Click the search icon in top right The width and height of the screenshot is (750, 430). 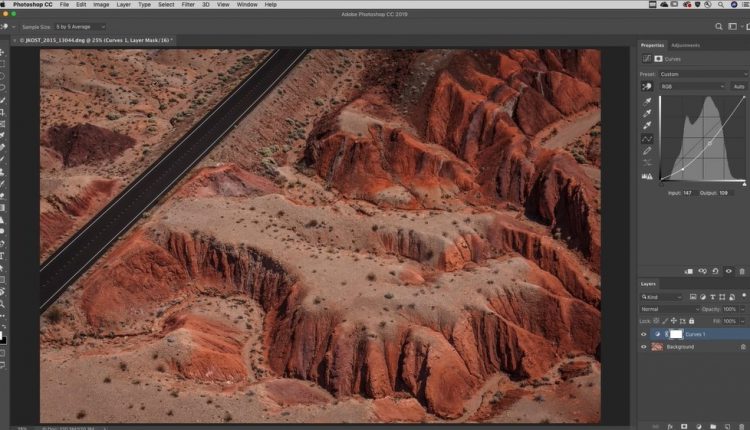pyautogui.click(x=718, y=25)
